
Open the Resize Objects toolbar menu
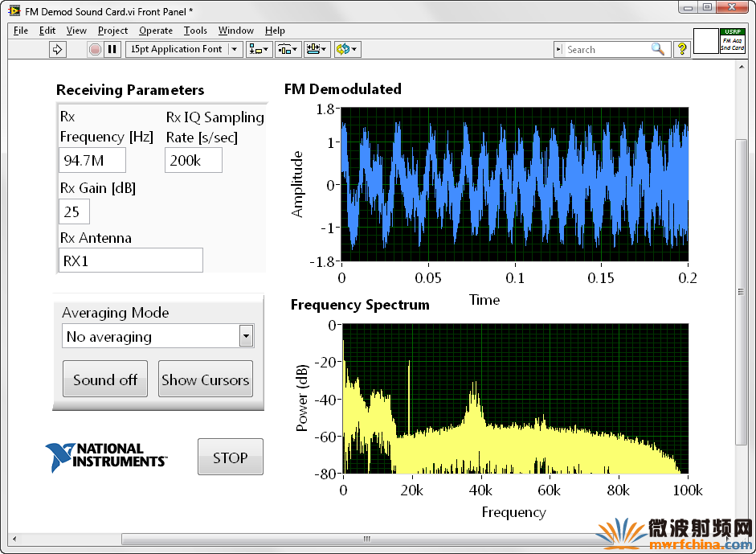click(317, 49)
